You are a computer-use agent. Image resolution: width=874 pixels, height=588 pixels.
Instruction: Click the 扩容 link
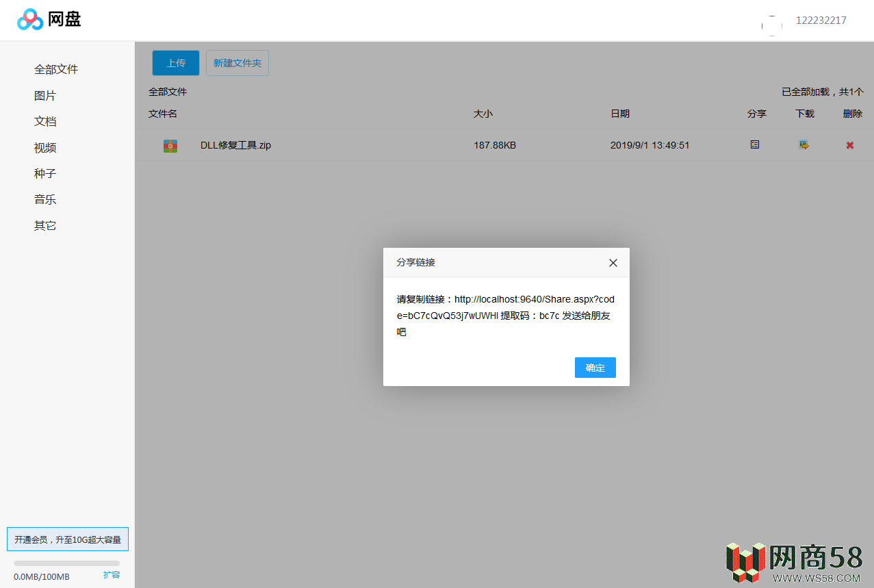[112, 575]
